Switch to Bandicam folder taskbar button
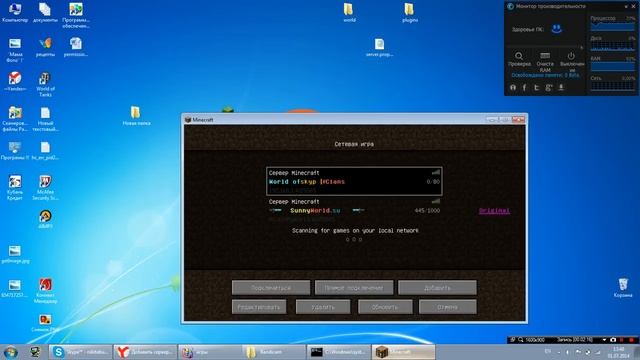Viewport: 640px width, 360px height. [273, 352]
